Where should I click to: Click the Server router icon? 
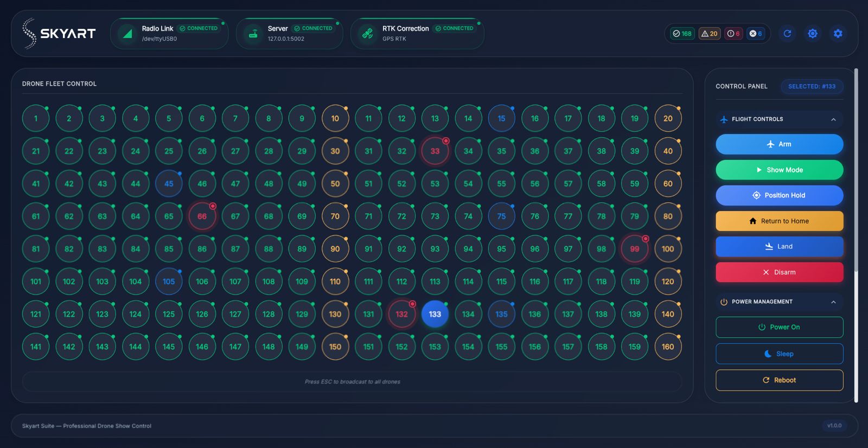253,34
